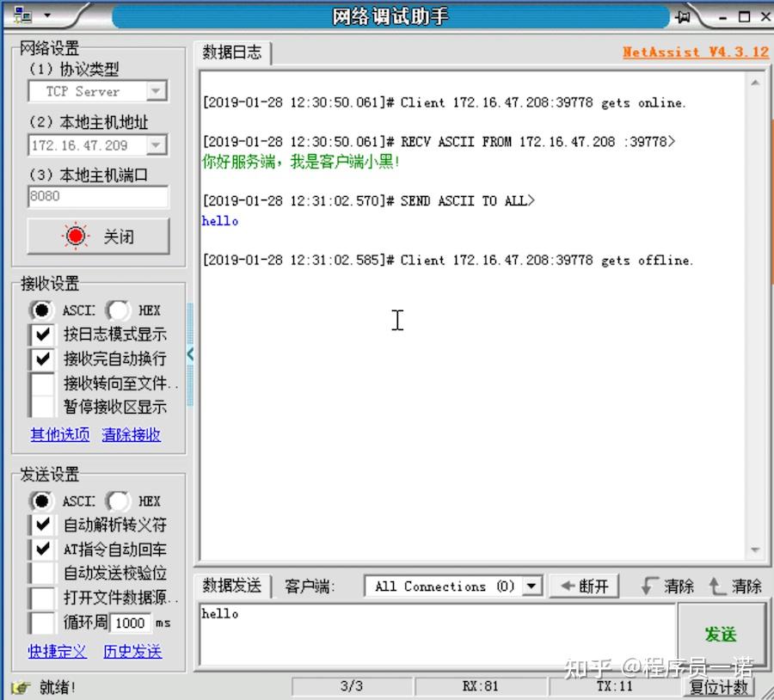Click the 复位计数 button to reset counters
The width and height of the screenshot is (774, 700).
(719, 686)
